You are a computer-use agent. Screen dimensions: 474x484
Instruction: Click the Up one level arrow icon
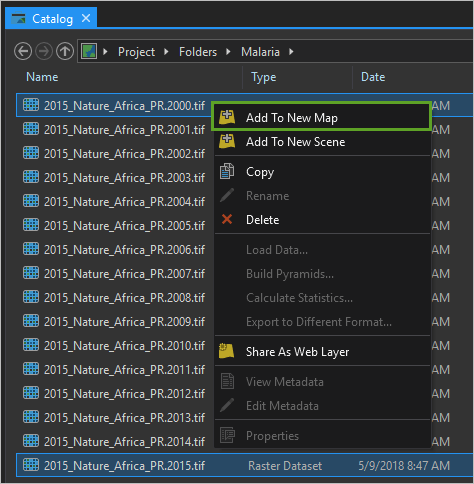[x=65, y=52]
